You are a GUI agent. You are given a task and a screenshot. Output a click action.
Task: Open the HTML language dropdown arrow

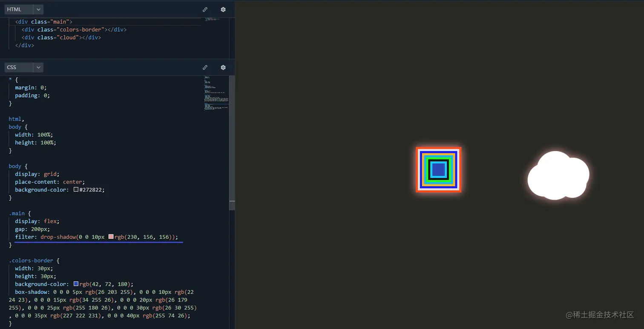(38, 9)
